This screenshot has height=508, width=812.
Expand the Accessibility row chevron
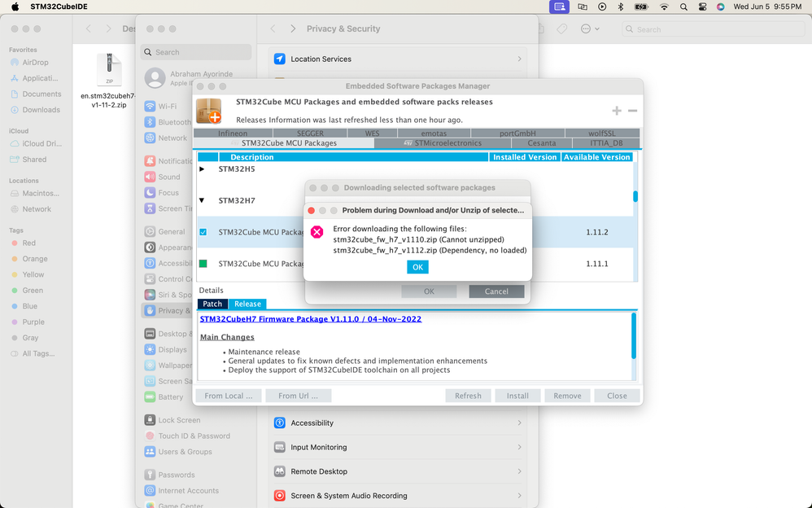point(519,423)
